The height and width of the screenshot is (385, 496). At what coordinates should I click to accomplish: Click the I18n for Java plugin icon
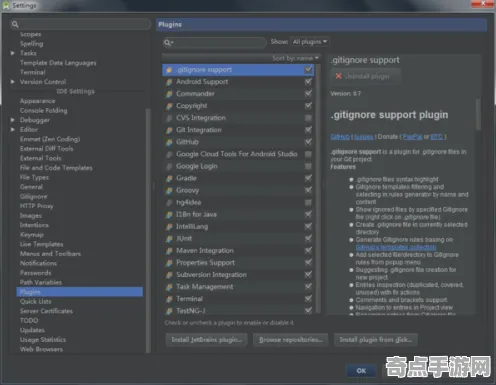[x=169, y=215]
